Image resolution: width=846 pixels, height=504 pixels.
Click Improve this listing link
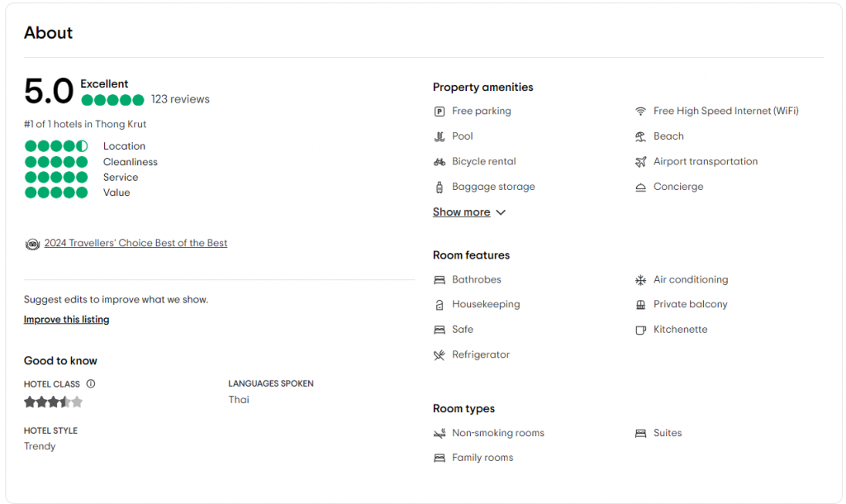66,320
